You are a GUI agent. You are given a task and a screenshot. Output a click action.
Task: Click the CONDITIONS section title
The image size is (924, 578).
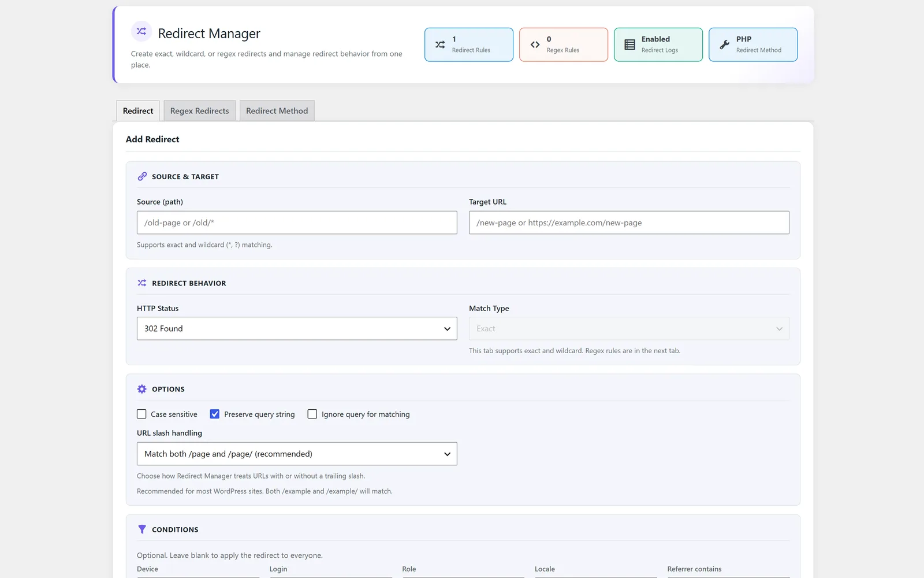pyautogui.click(x=175, y=530)
